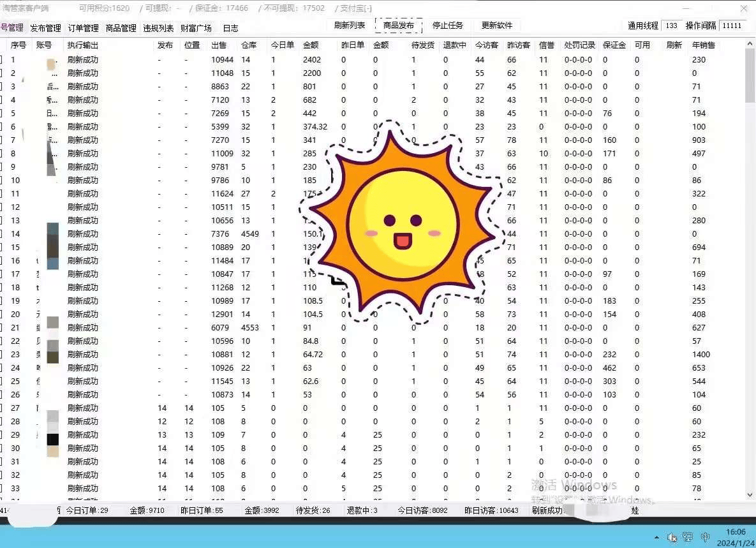This screenshot has width=756, height=548.
Task: Sort by the 昨日单 column header
Action: tap(353, 45)
